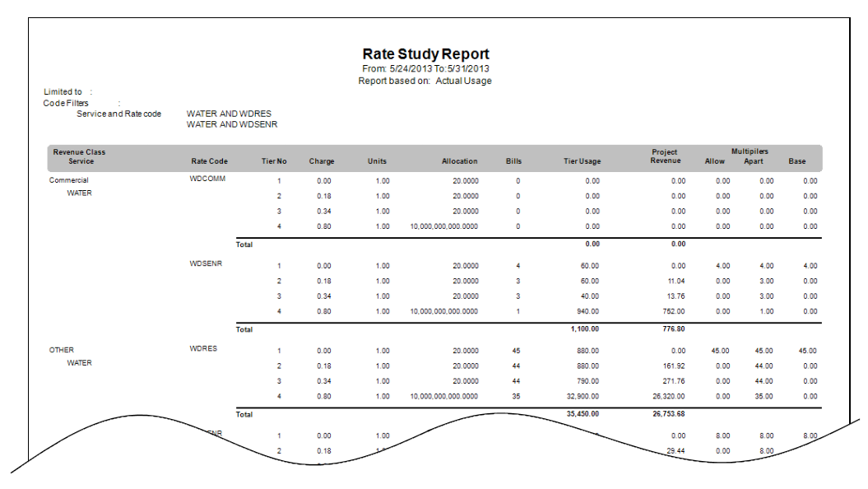Click the Tier Usage column header
The height and width of the screenshot is (489, 868).
click(582, 161)
